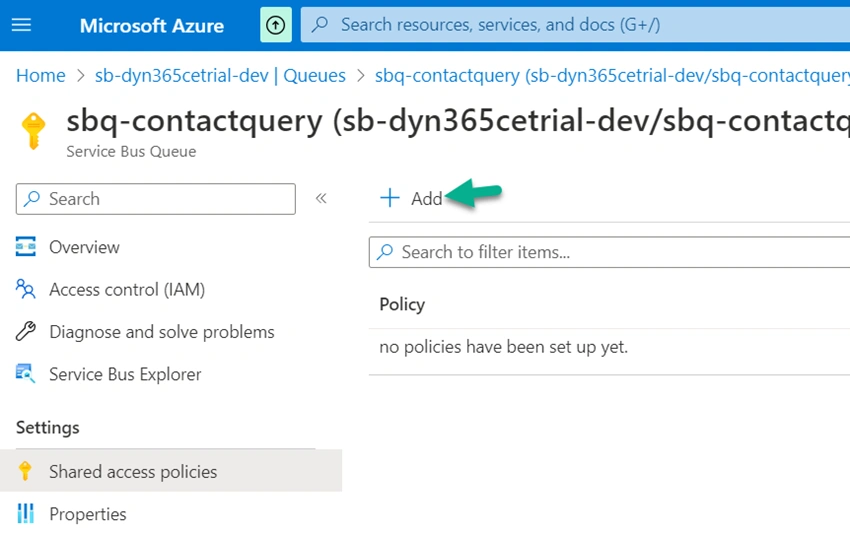Click the wrench Diagnose icon

[25, 331]
